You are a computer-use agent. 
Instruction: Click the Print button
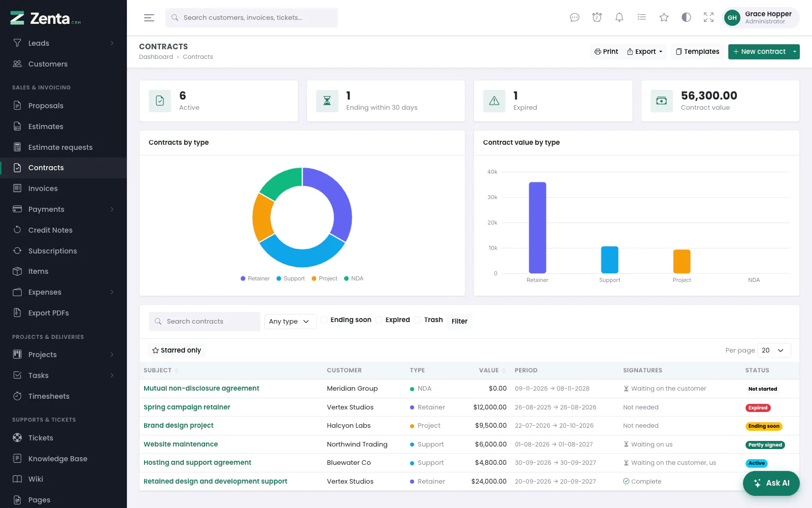click(606, 52)
